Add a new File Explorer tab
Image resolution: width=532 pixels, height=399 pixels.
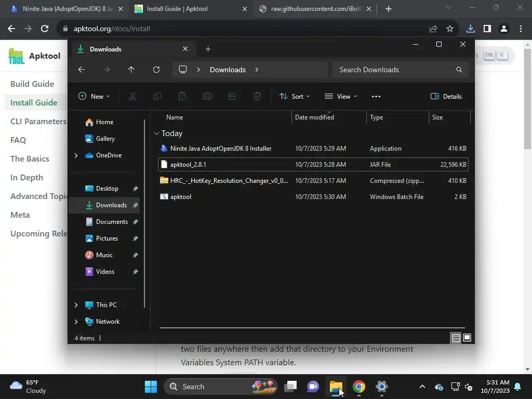[x=208, y=49]
